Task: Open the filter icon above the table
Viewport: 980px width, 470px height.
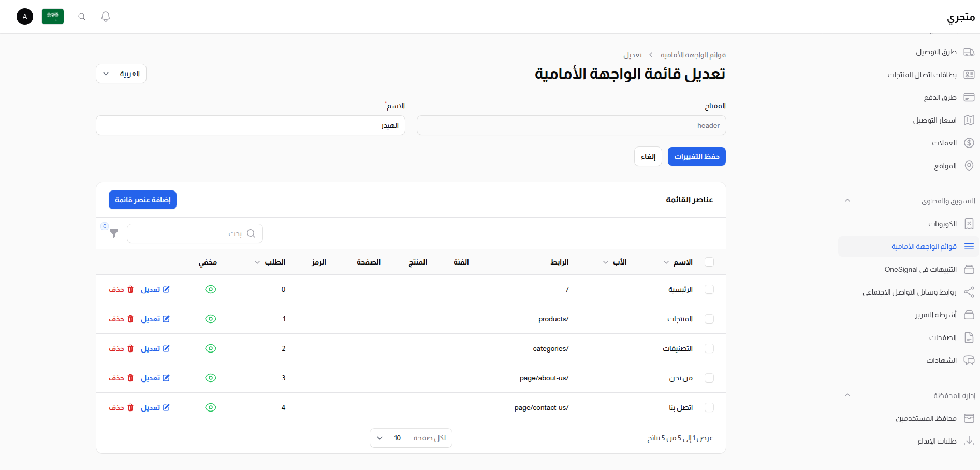Action: (113, 234)
